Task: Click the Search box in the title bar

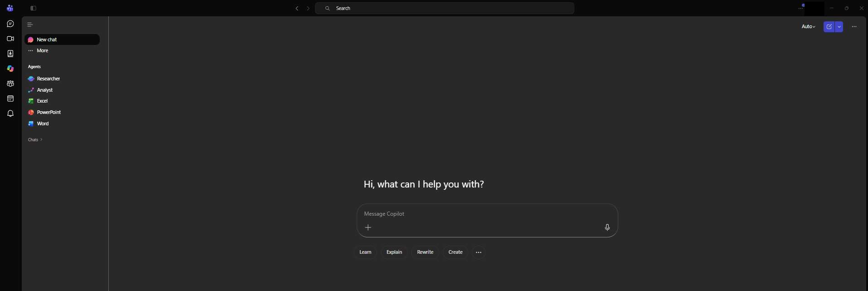Action: [x=445, y=8]
